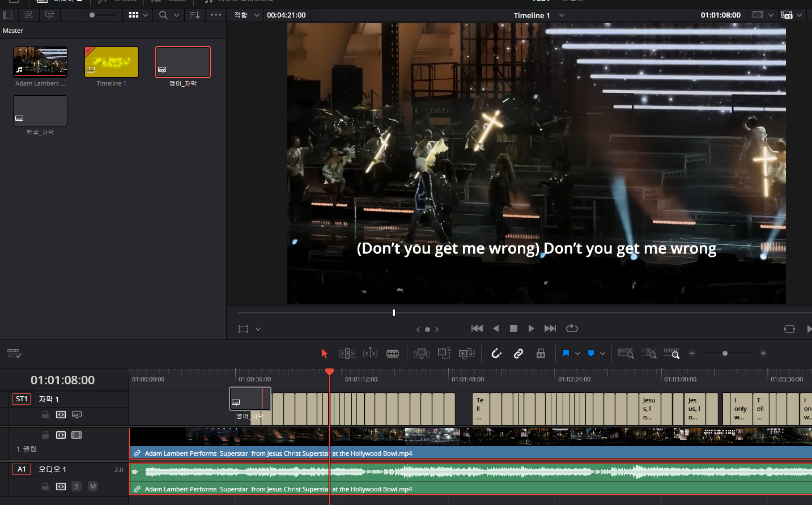This screenshot has height=505, width=812.
Task: Click the Detail Zoom icon
Action: click(x=649, y=353)
